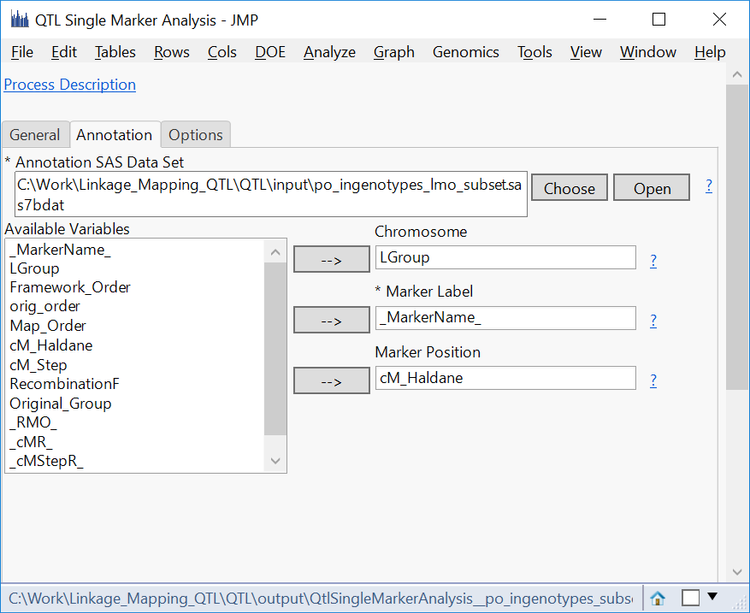Click the main window vertical scrollbar thumb

(x=737, y=237)
